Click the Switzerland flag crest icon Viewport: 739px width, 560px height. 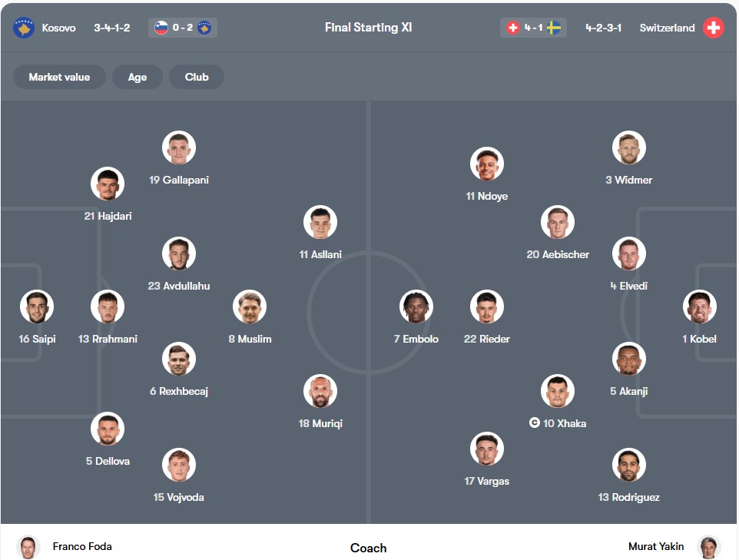[714, 28]
